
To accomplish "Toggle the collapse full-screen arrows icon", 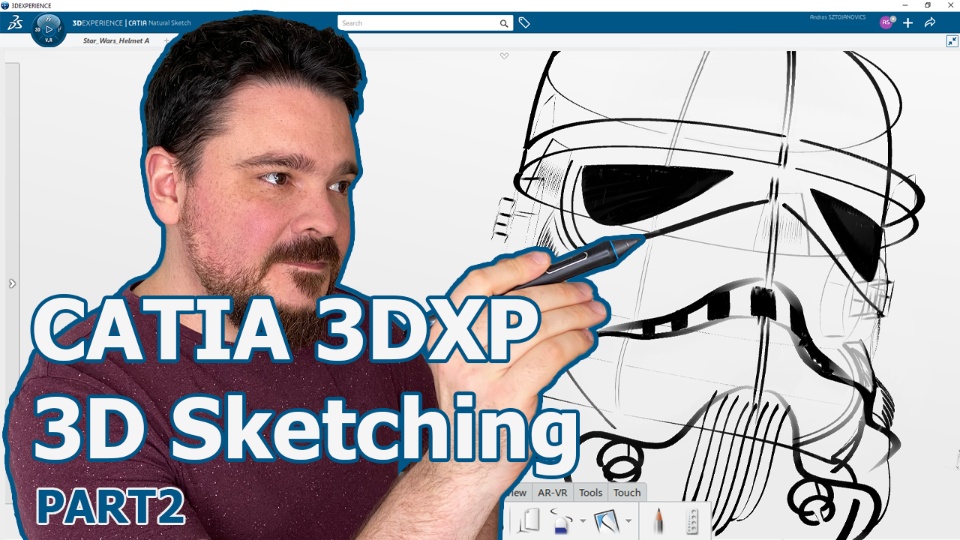I will 951,41.
